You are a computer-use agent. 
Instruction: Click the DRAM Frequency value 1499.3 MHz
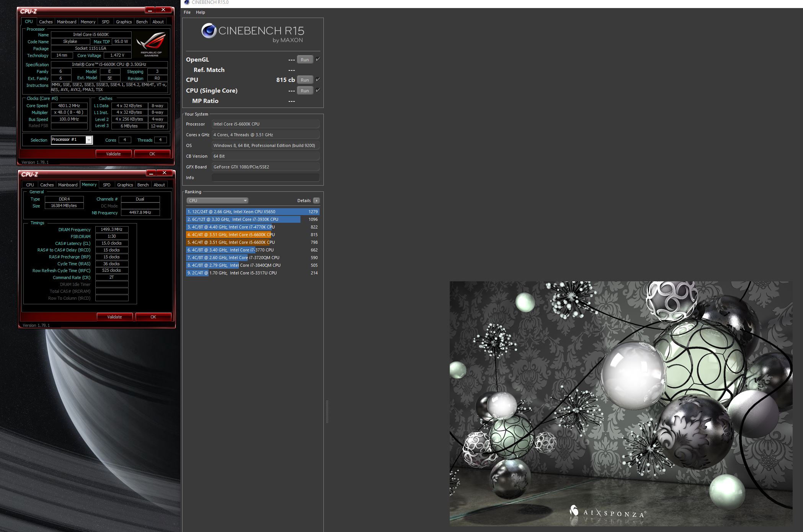(x=112, y=229)
